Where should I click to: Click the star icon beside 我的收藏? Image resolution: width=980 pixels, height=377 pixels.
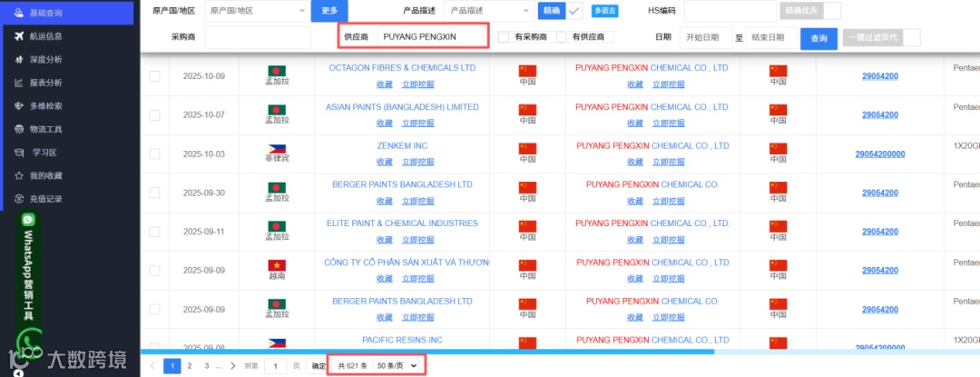coord(18,175)
